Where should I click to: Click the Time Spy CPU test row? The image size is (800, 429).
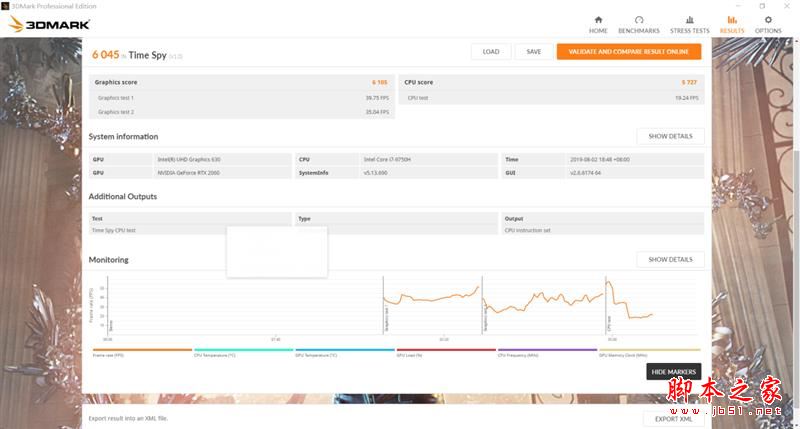tap(113, 231)
